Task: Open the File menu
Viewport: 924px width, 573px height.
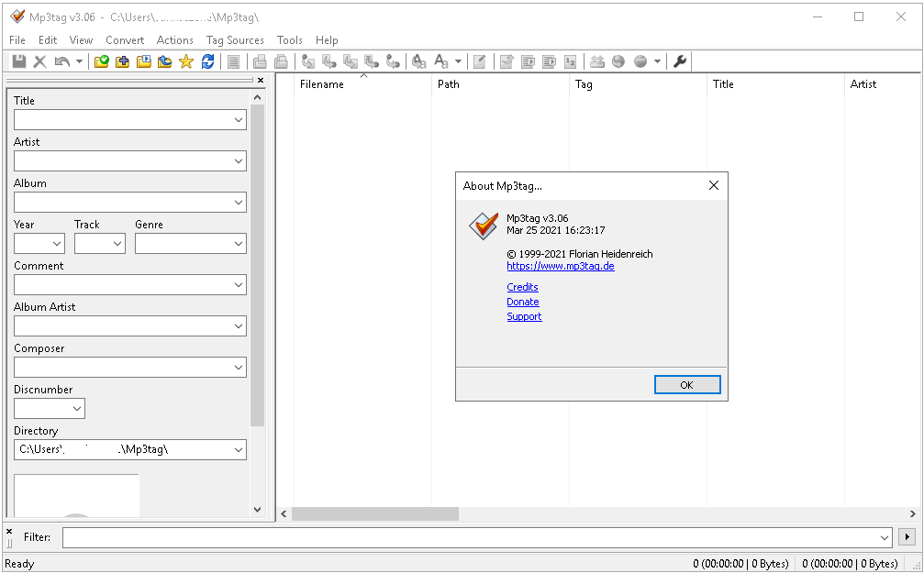Action: click(x=17, y=40)
